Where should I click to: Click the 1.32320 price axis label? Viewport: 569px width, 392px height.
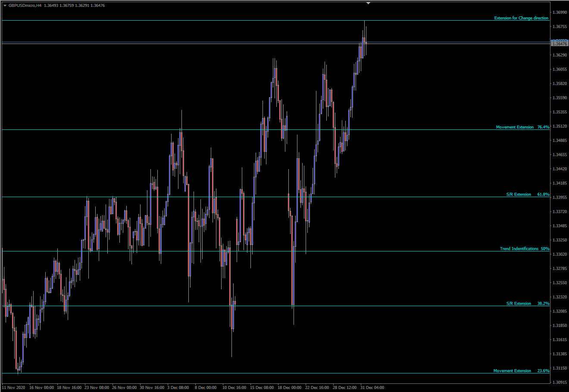tap(559, 297)
